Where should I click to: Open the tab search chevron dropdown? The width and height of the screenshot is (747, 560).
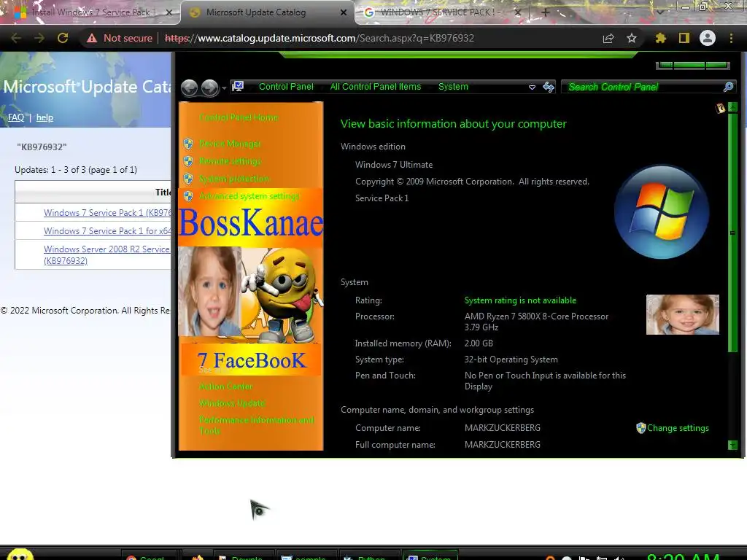click(x=660, y=12)
